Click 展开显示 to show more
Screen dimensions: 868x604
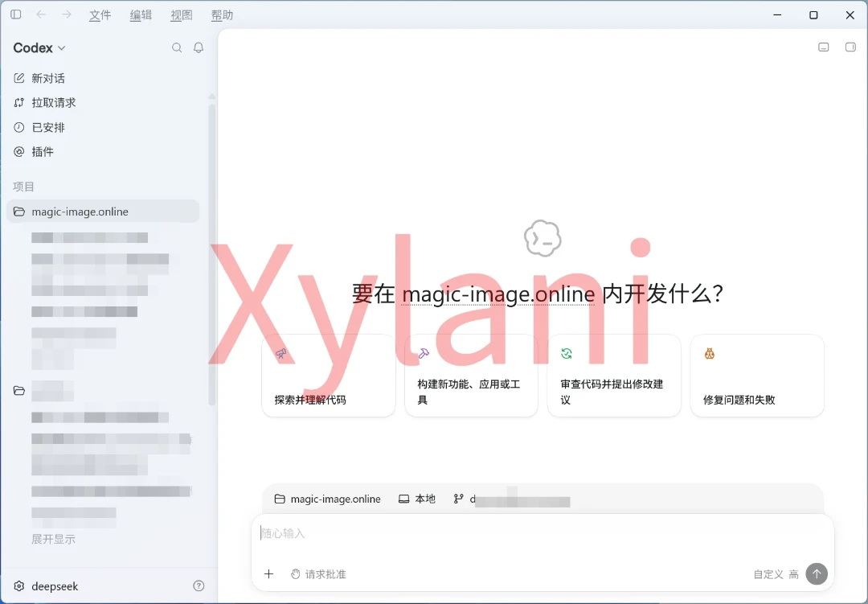[53, 539]
